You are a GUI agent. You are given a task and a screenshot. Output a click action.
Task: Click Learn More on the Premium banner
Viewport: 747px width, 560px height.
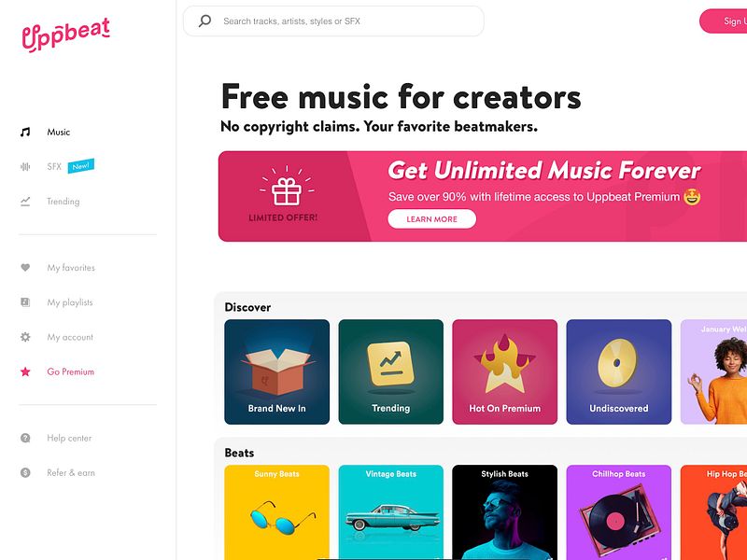431,218
